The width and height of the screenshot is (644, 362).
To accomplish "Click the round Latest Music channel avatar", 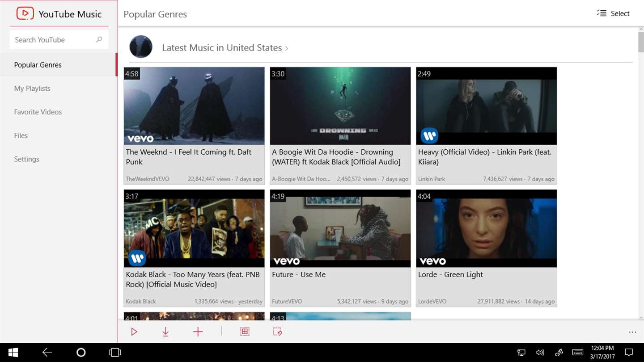I will click(x=141, y=46).
